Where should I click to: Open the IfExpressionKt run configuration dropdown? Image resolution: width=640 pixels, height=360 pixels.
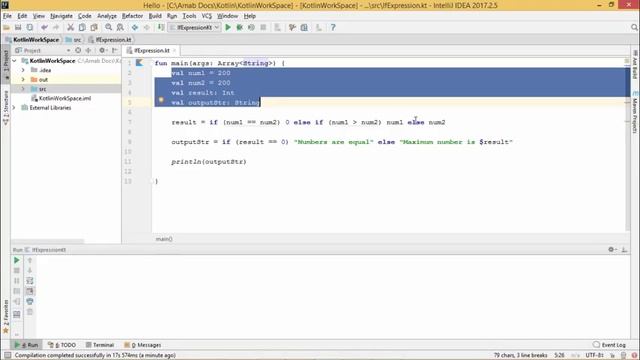tap(195, 27)
